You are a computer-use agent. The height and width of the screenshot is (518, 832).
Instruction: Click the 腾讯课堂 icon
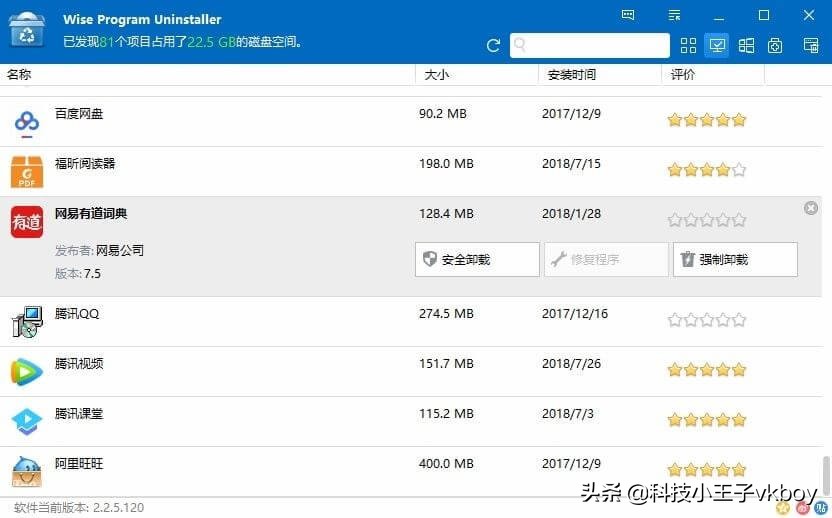click(x=27, y=421)
